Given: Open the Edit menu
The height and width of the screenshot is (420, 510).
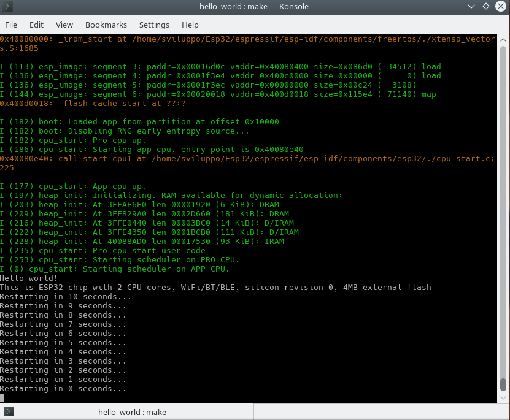Looking at the screenshot, I should pos(36,25).
